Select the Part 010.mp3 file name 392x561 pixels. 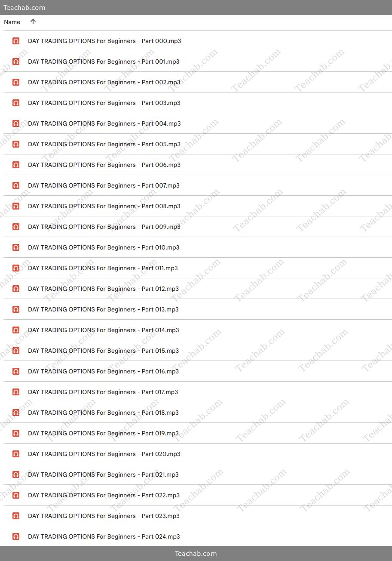104,247
